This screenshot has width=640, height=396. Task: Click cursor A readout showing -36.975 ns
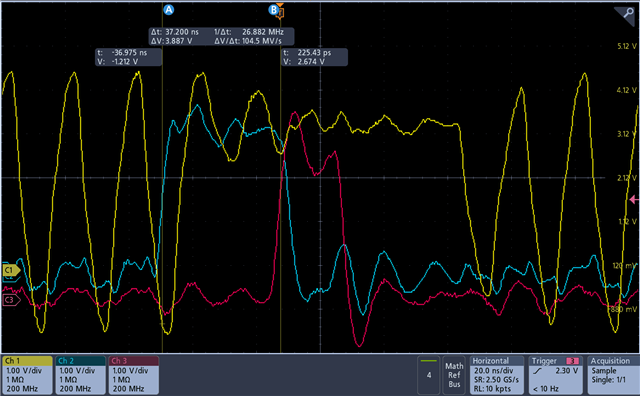(129, 57)
